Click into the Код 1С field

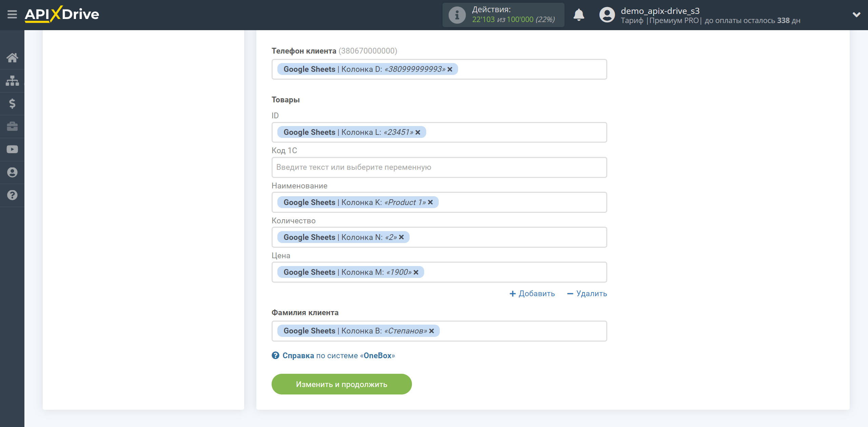pos(439,167)
